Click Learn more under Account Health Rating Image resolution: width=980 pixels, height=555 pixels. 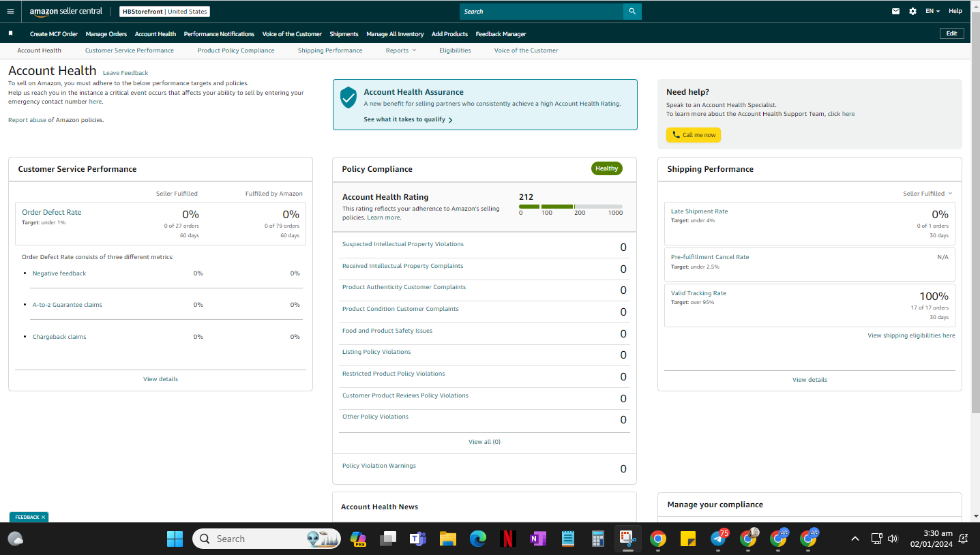coord(383,217)
